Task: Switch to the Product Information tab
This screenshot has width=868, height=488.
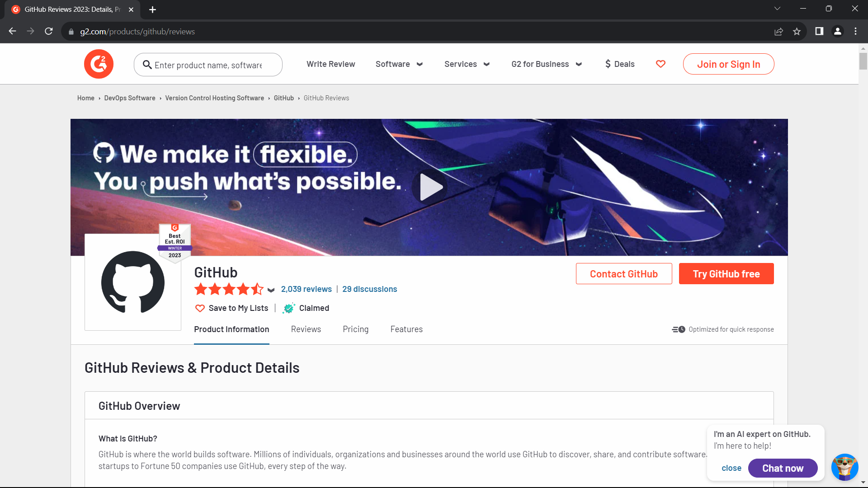Action: click(231, 329)
